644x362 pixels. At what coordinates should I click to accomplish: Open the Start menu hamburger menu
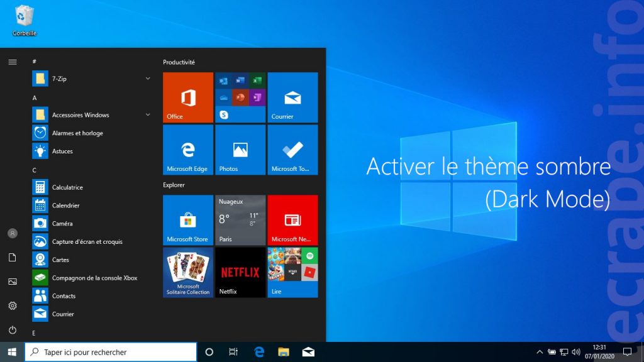12,62
